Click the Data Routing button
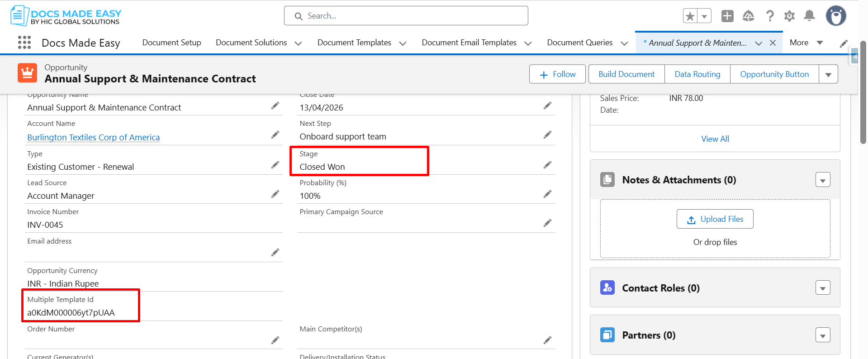Viewport: 868px width, 359px height. (697, 74)
